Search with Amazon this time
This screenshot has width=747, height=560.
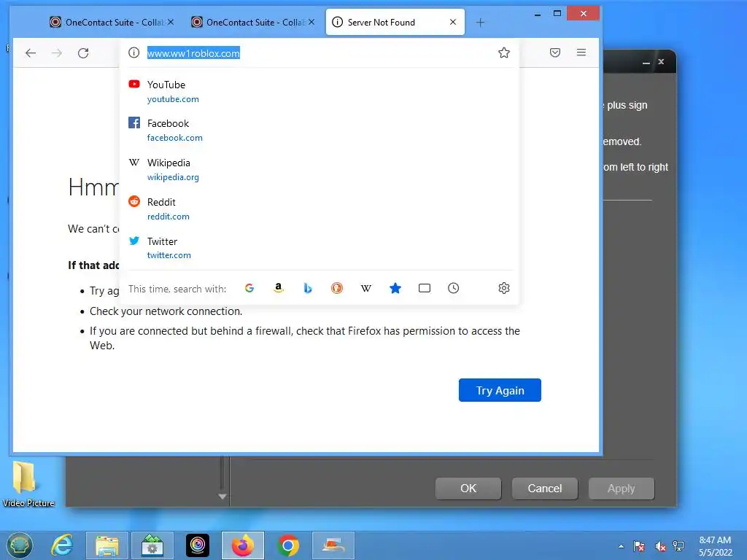279,288
